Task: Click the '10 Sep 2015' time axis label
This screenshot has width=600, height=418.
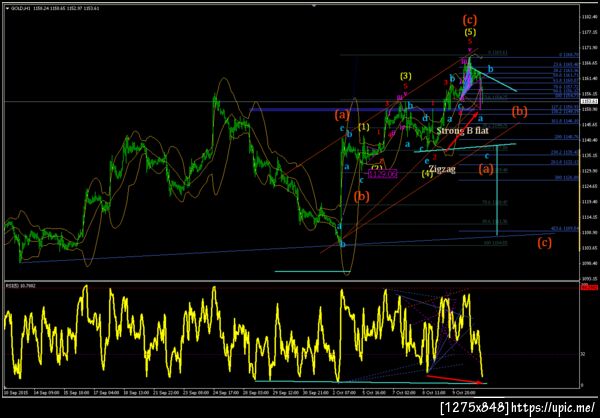Action: [14, 393]
